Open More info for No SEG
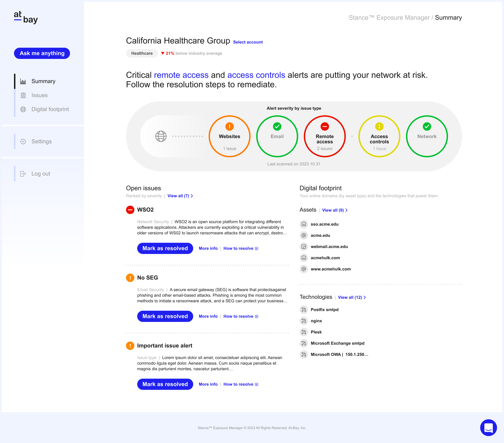The width and height of the screenshot is (504, 443). (208, 316)
